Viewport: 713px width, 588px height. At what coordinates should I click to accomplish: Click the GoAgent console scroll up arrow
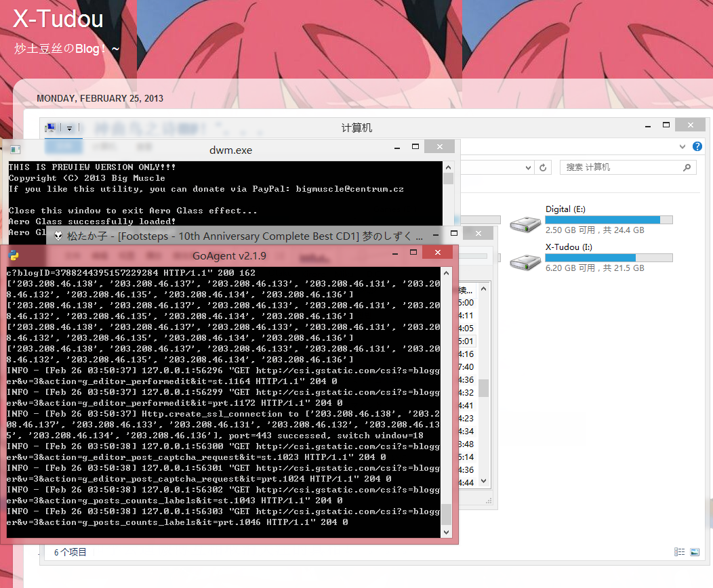[447, 273]
